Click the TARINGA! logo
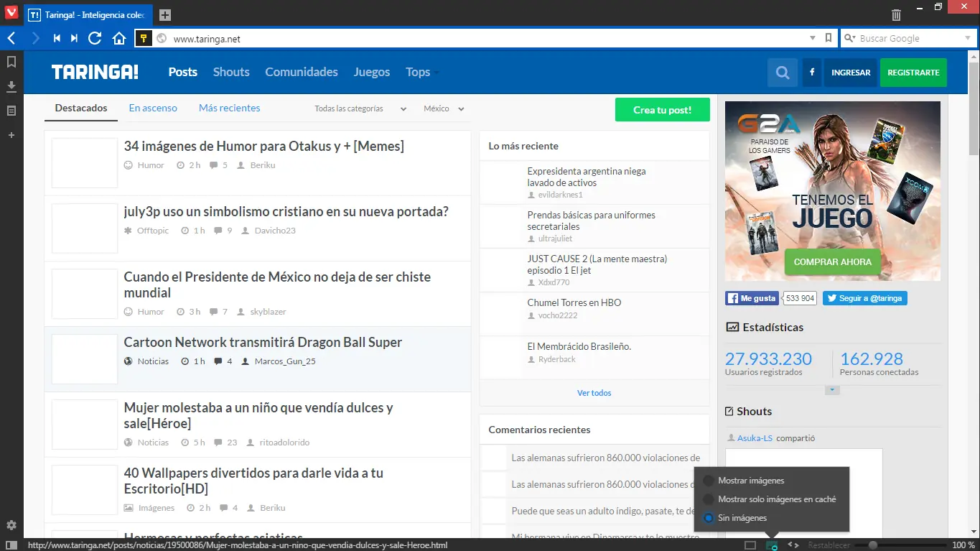 (x=95, y=72)
